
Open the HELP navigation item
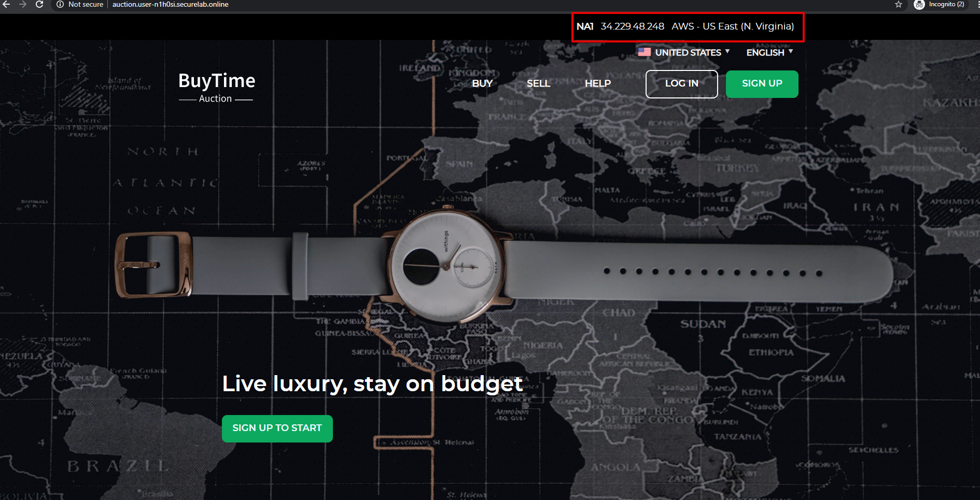598,83
